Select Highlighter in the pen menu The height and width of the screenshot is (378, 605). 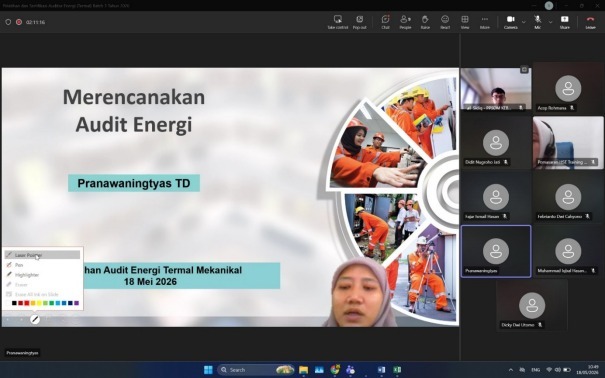(x=42, y=275)
